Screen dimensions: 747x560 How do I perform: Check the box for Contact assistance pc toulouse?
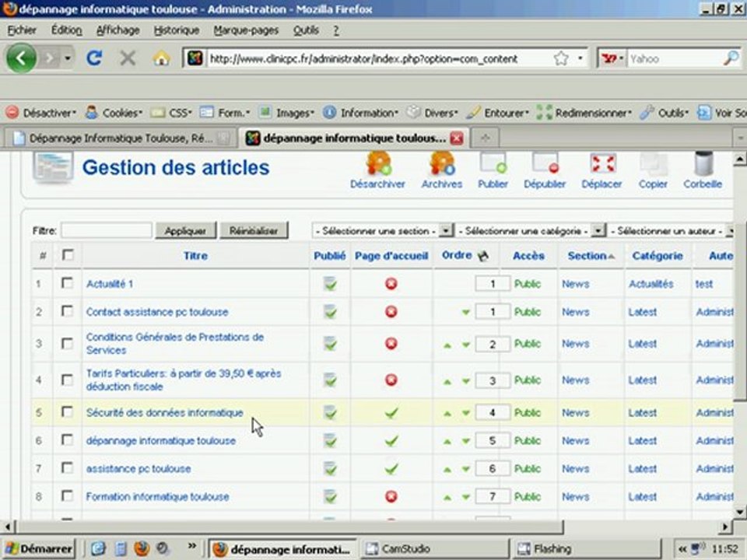[67, 311]
